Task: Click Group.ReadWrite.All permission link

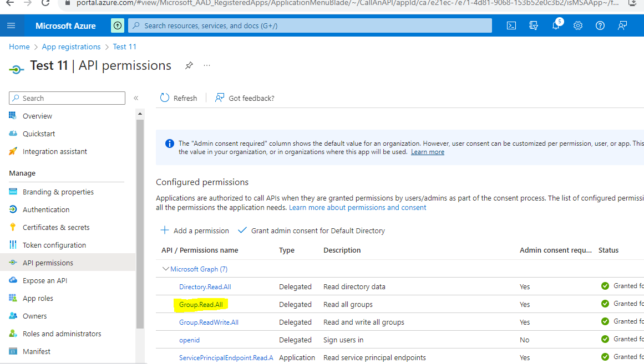Action: [209, 322]
